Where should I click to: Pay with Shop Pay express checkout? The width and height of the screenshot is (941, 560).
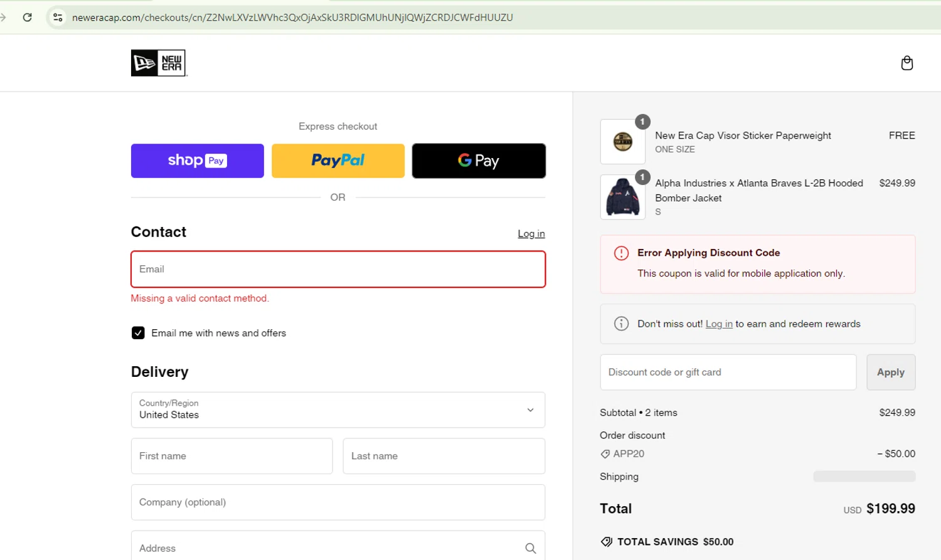point(197,161)
